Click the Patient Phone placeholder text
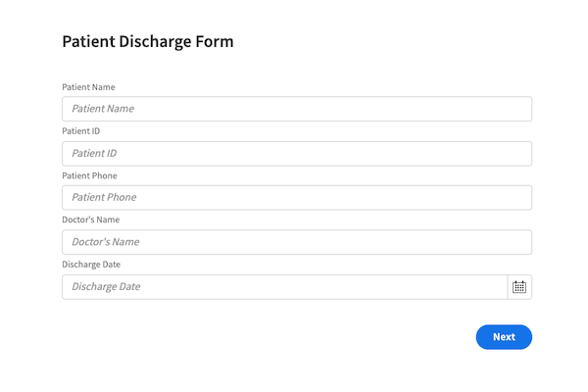588x392 pixels. pyautogui.click(x=104, y=197)
